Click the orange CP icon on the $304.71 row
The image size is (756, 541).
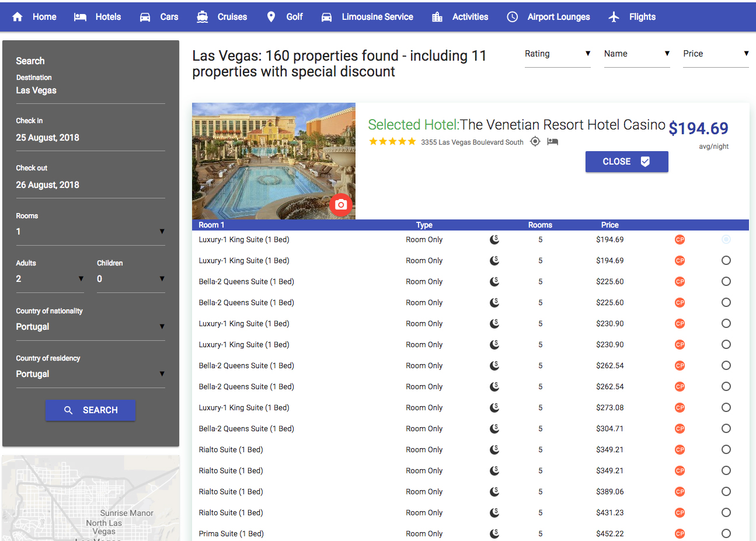(680, 428)
